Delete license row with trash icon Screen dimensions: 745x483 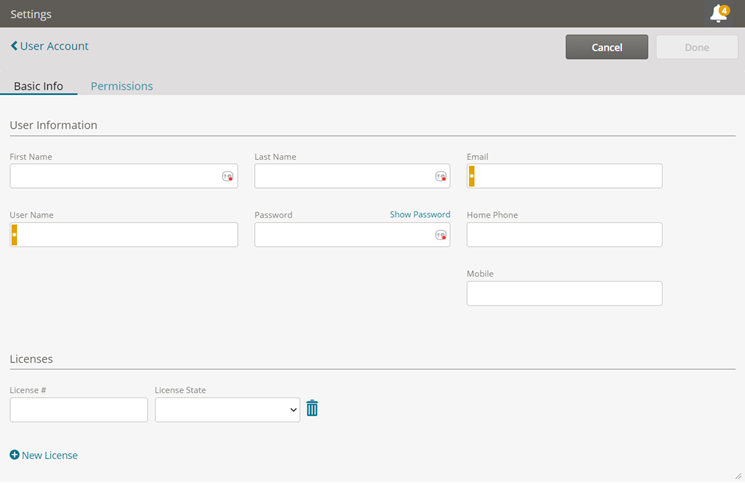tap(312, 408)
